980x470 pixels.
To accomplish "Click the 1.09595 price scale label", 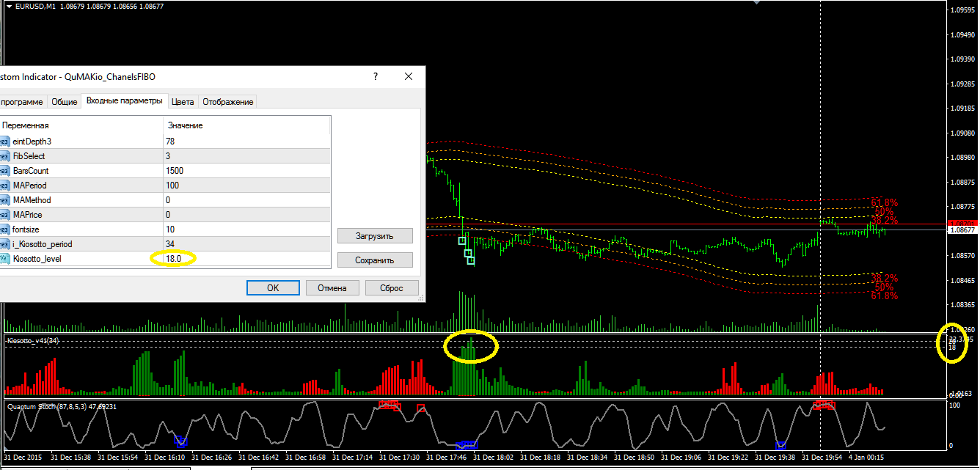I will tap(962, 10).
